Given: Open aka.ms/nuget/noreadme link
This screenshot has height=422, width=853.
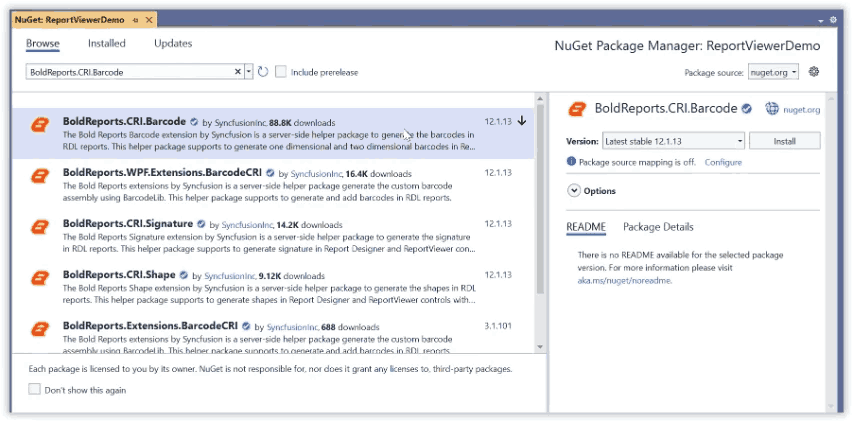Looking at the screenshot, I should (x=625, y=281).
